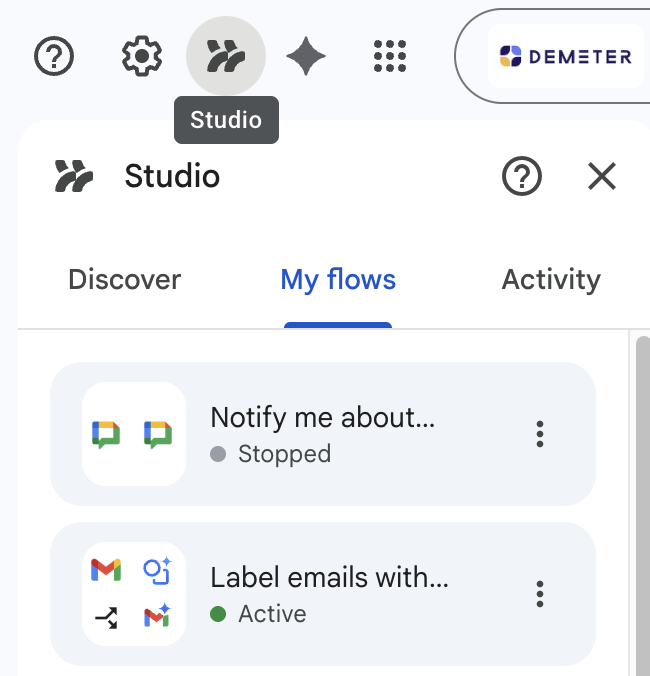The height and width of the screenshot is (676, 650).
Task: Open the Gemini sparkle icon
Action: point(306,57)
